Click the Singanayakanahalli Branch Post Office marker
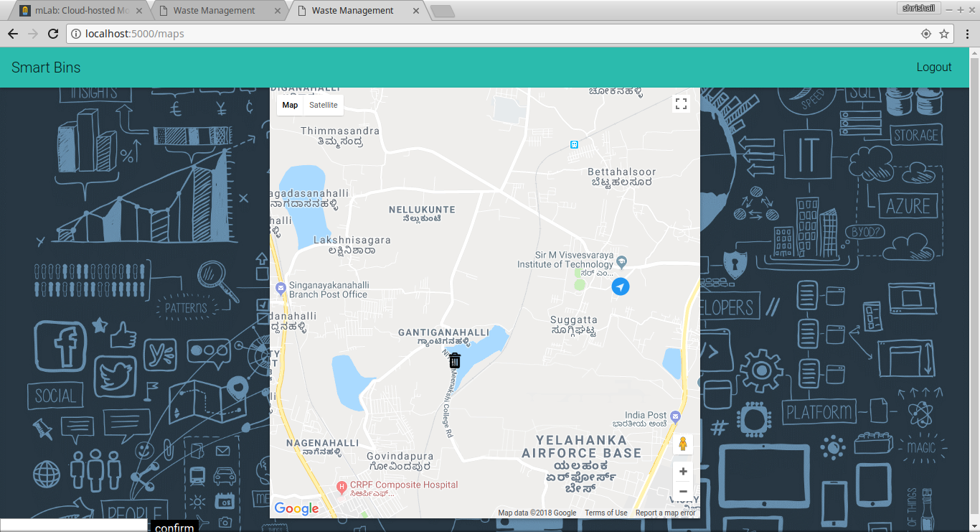Viewport: 980px width, 532px height. point(281,289)
